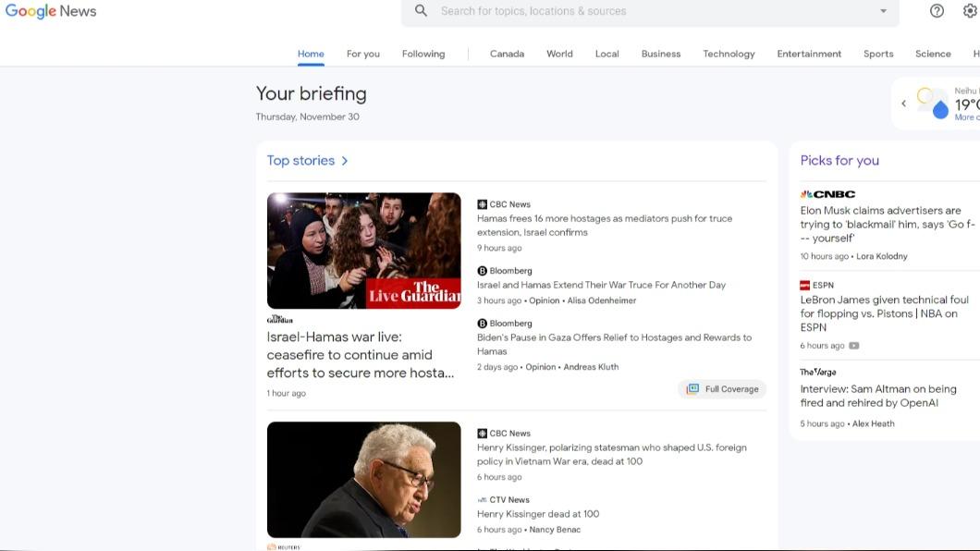Click Bloomberg logo above Biden's Pause story
The width and height of the screenshot is (980, 551).
tap(482, 323)
